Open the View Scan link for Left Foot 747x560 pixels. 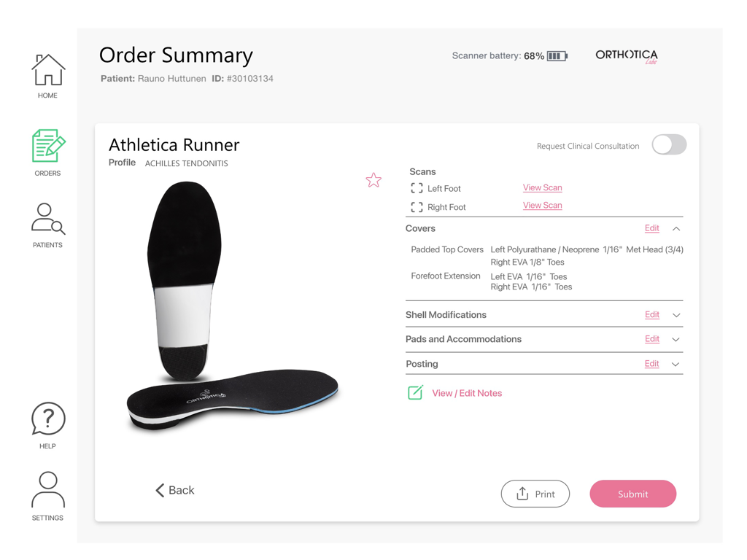(x=542, y=187)
